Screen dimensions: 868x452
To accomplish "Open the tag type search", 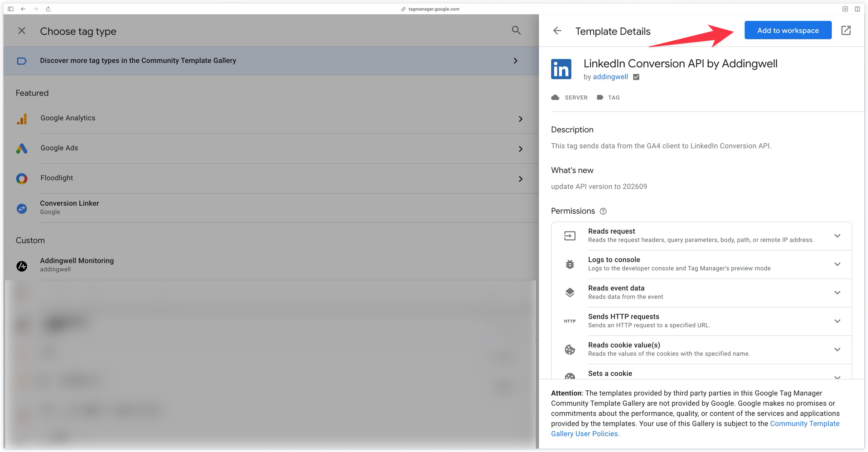I will 516,30.
